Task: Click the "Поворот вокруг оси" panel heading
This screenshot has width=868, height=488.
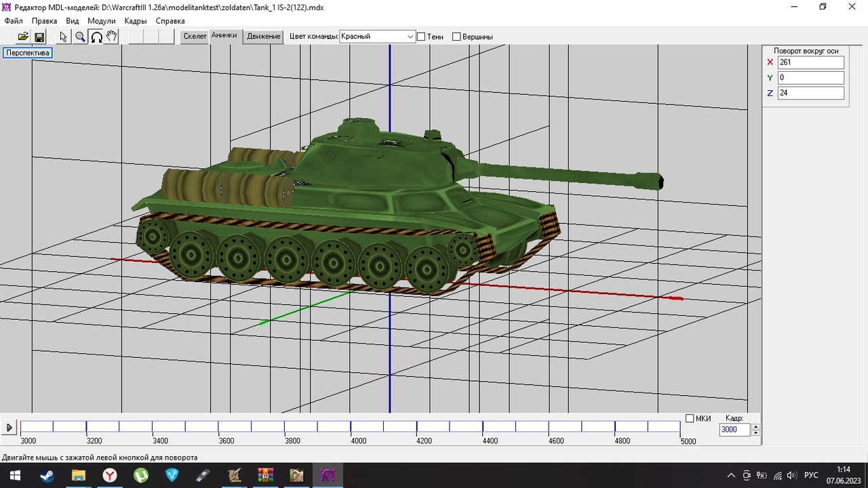Action: (806, 51)
